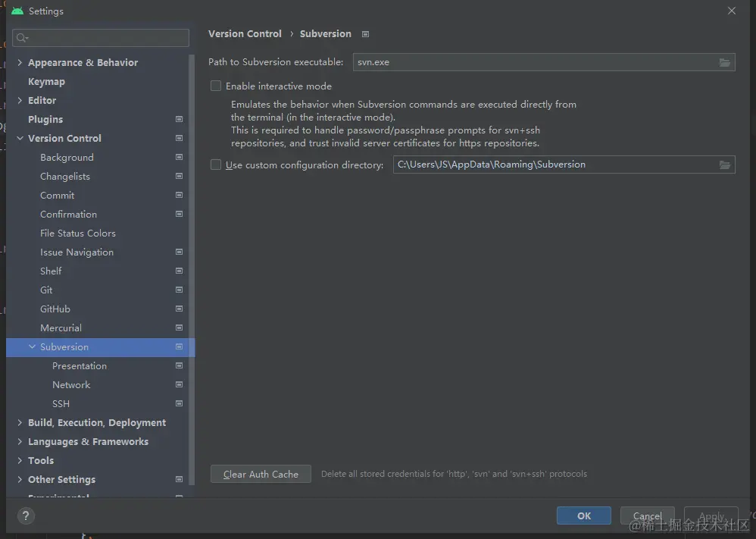Open the Git settings page
This screenshot has height=539, width=756.
coord(46,290)
